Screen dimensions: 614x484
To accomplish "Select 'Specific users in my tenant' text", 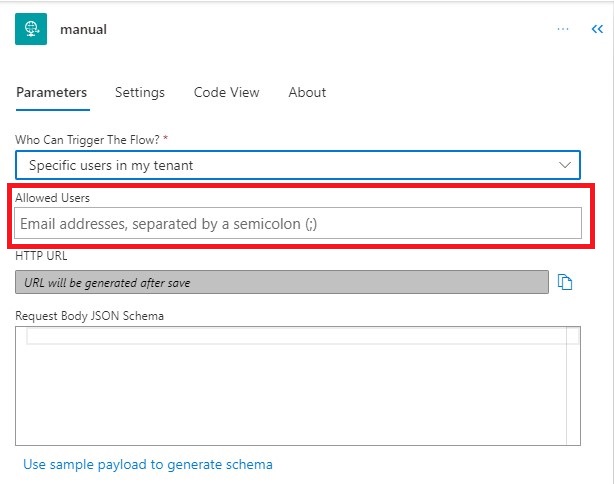I will [x=111, y=164].
